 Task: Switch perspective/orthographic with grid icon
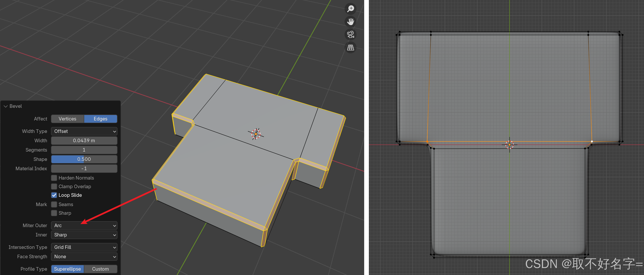(x=351, y=48)
